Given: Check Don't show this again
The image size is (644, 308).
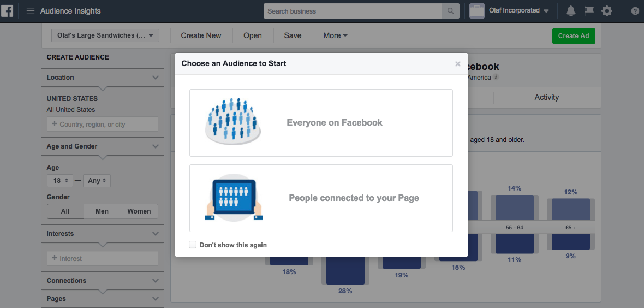Looking at the screenshot, I should click(193, 245).
